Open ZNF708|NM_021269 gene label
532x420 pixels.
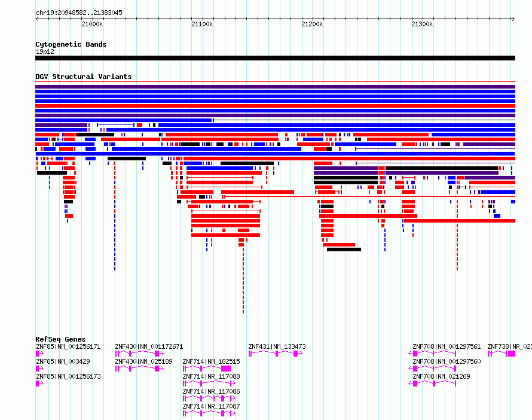[441, 376]
